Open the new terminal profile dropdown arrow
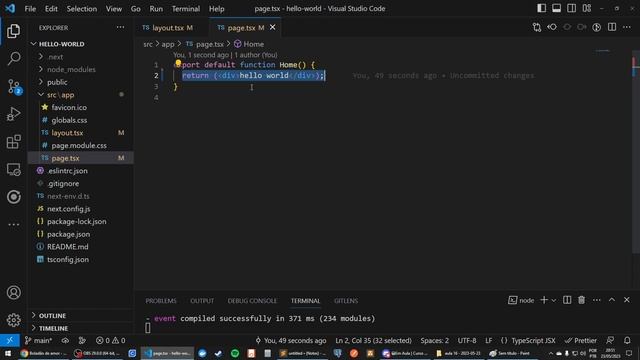The height and width of the screenshot is (360, 640). click(554, 300)
